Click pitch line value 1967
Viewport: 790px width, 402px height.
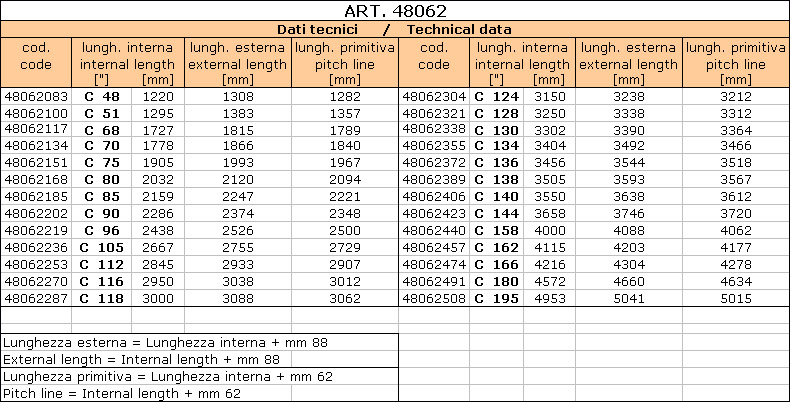pyautogui.click(x=345, y=163)
